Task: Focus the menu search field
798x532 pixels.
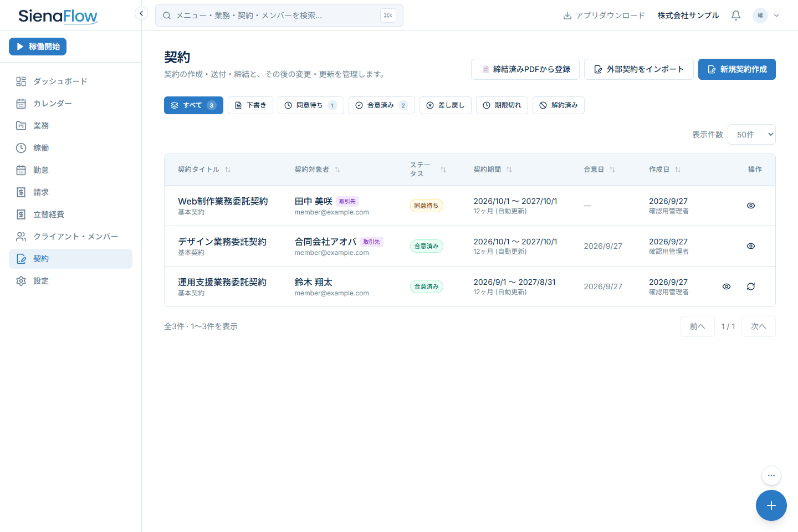Action: (279, 16)
